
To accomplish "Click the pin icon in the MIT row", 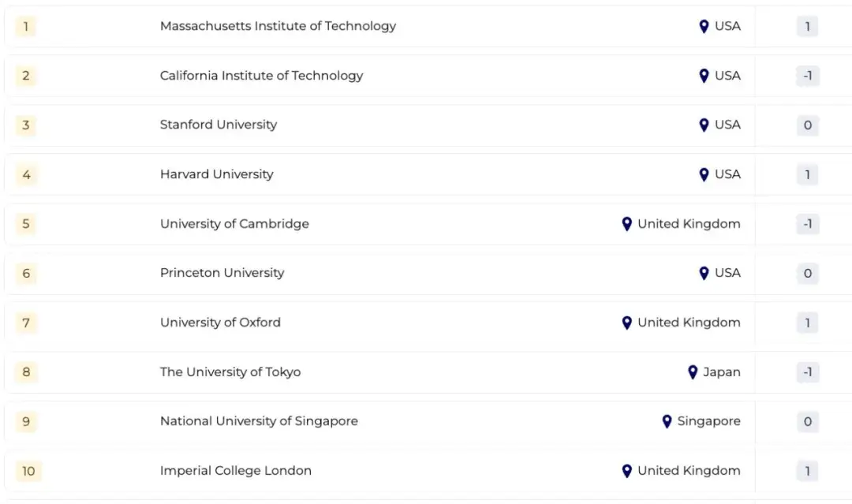I will [x=704, y=26].
